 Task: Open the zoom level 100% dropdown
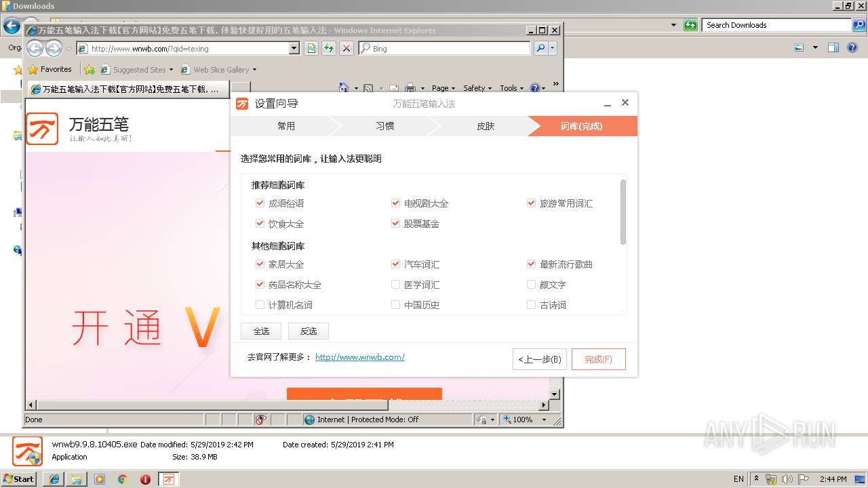[544, 420]
